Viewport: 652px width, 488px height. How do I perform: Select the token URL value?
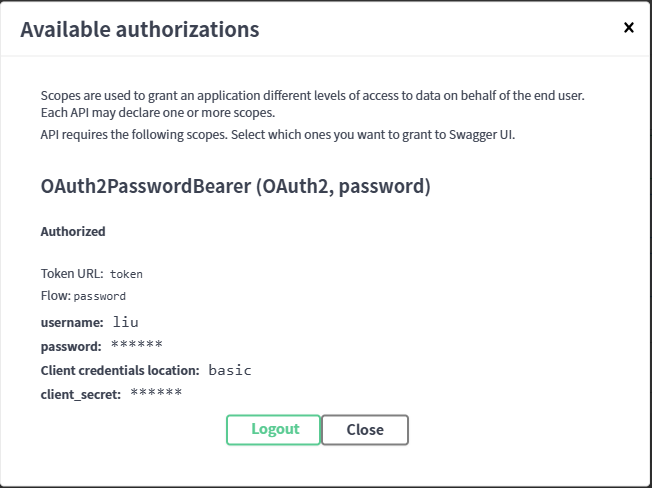pos(126,274)
